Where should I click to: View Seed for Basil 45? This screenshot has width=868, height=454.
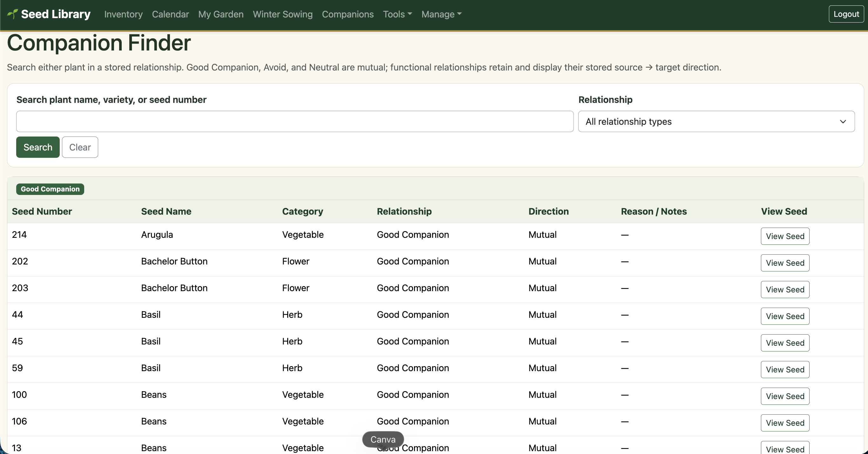[x=785, y=343]
